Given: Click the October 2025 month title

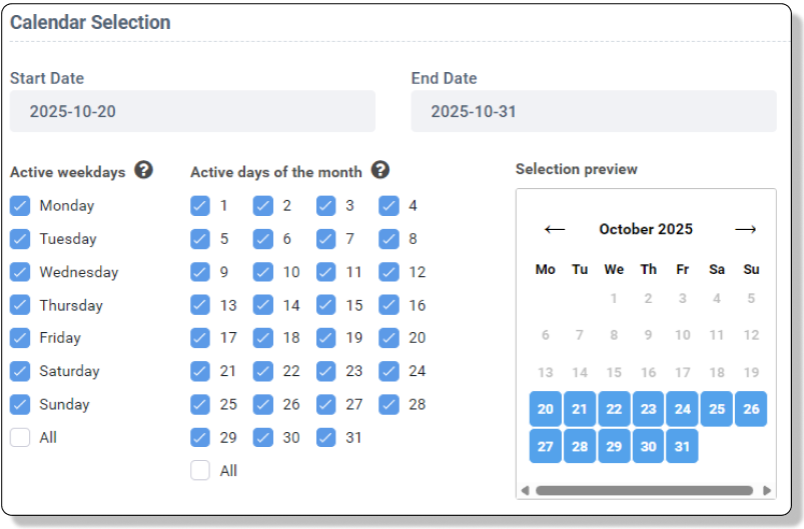Looking at the screenshot, I should 646,229.
